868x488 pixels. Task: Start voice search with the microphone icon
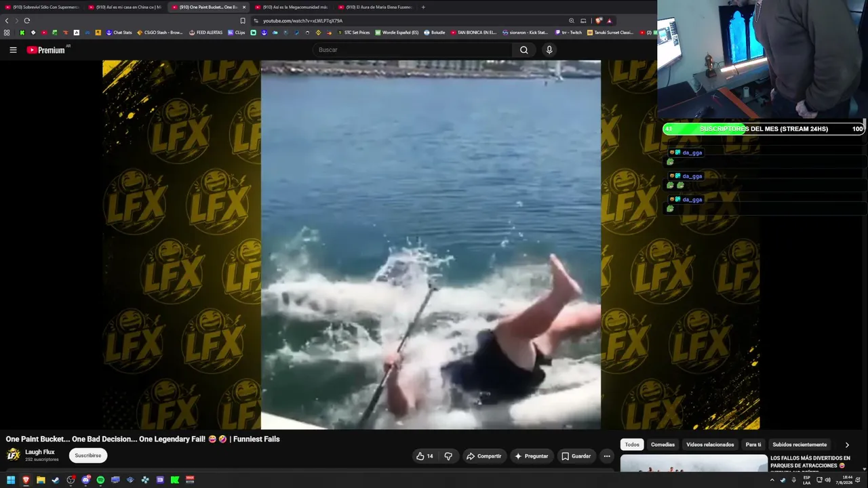coord(549,49)
